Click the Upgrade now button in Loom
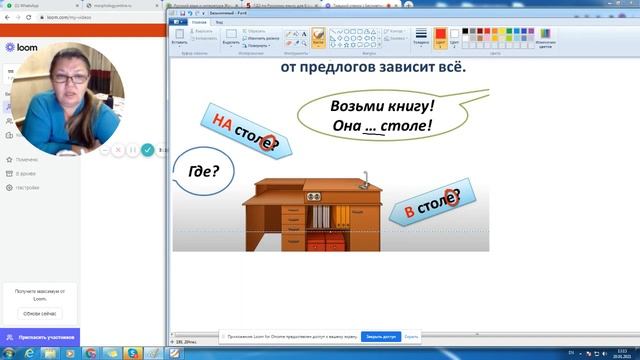Viewport: 640px width, 360px height. [x=40, y=314]
